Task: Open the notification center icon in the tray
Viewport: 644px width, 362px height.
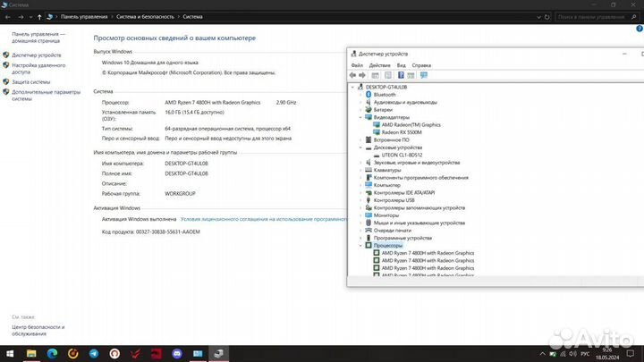Action: pyautogui.click(x=631, y=353)
